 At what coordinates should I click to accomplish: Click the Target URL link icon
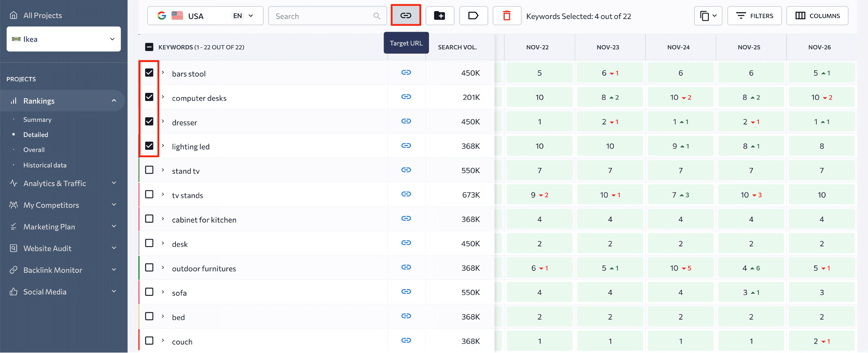click(x=406, y=15)
